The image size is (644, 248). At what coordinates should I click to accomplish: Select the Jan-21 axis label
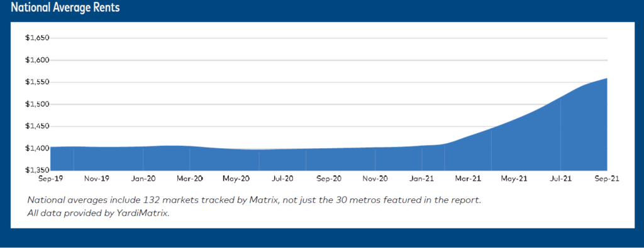coord(423,179)
